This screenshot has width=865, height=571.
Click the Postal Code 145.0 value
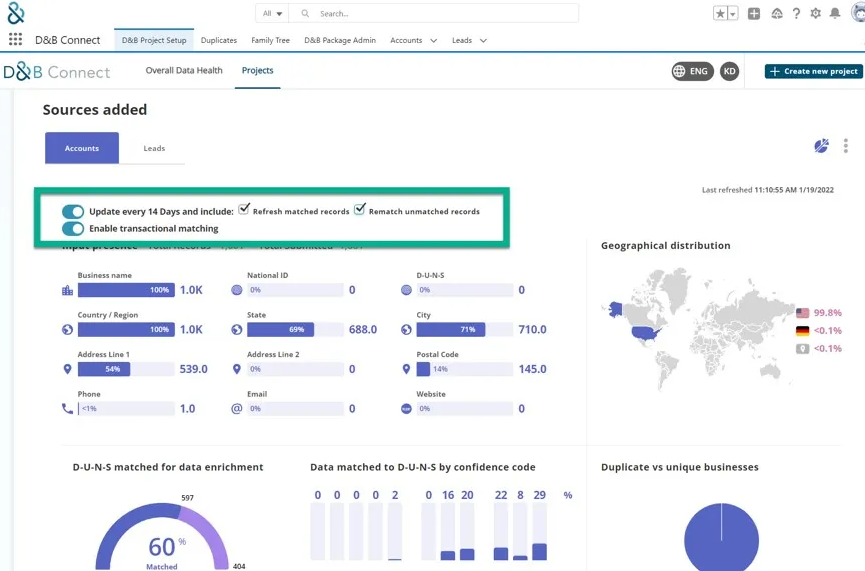532,369
